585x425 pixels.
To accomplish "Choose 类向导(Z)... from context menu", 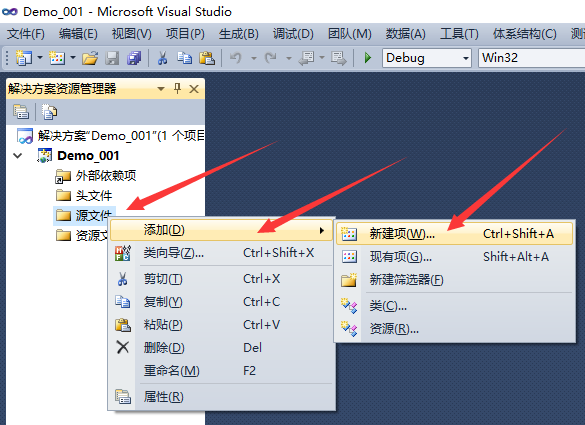I will click(x=222, y=253).
